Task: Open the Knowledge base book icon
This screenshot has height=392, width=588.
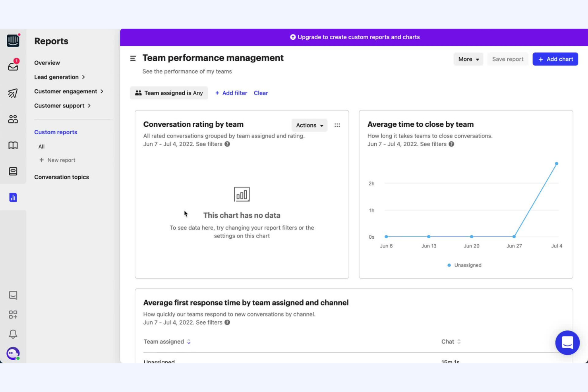Action: click(13, 145)
